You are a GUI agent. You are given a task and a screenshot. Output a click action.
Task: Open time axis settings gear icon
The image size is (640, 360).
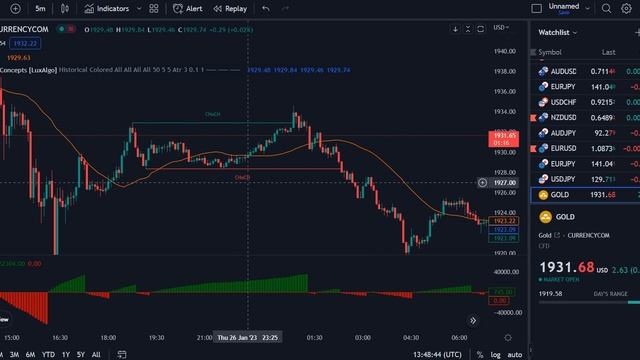click(508, 338)
